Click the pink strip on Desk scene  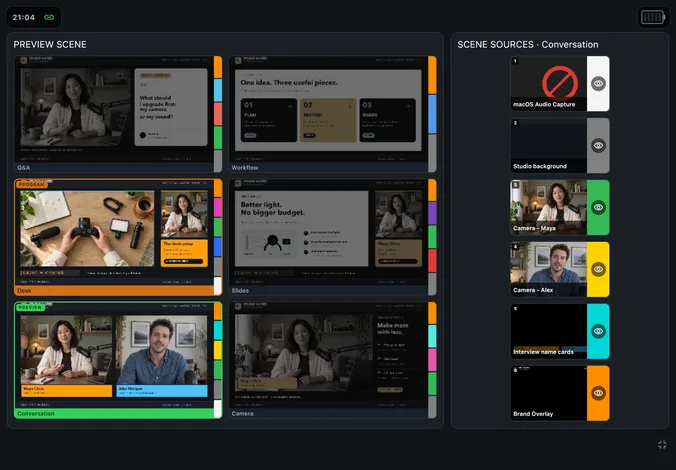click(218, 207)
